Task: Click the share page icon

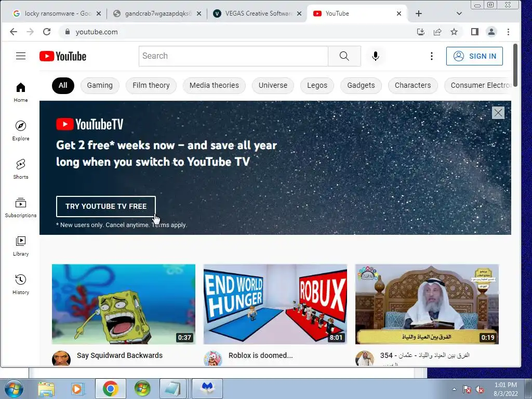Action: (x=437, y=32)
